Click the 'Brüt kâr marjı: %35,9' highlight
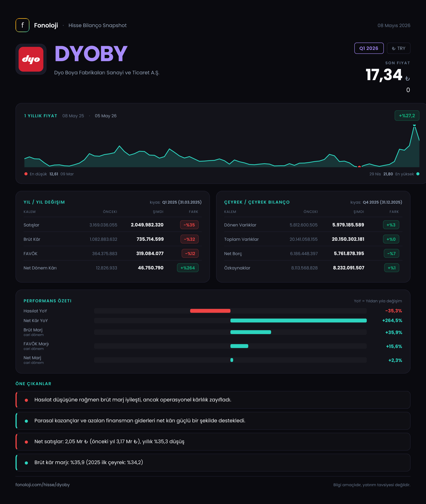The image size is (426, 504). (213, 462)
